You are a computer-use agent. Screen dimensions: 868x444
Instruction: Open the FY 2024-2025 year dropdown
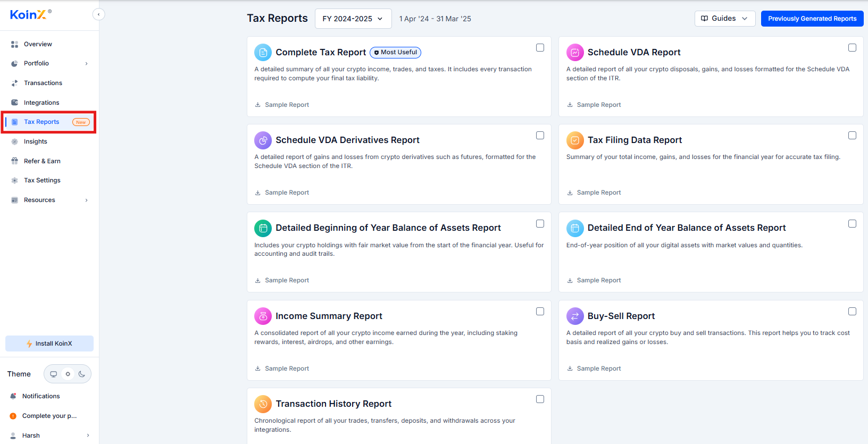pyautogui.click(x=353, y=19)
